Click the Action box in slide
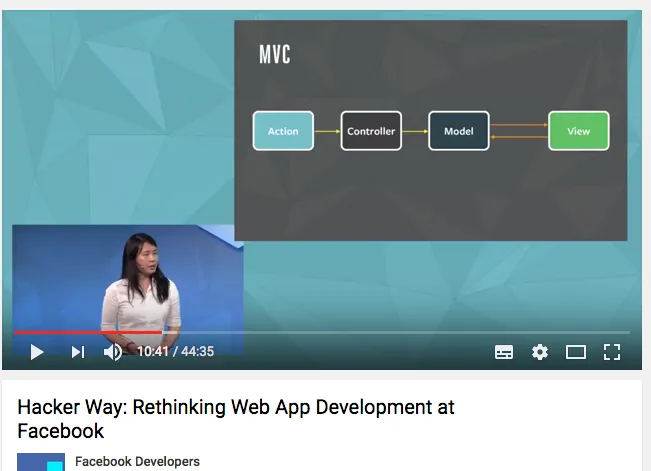This screenshot has height=471, width=651. click(283, 131)
